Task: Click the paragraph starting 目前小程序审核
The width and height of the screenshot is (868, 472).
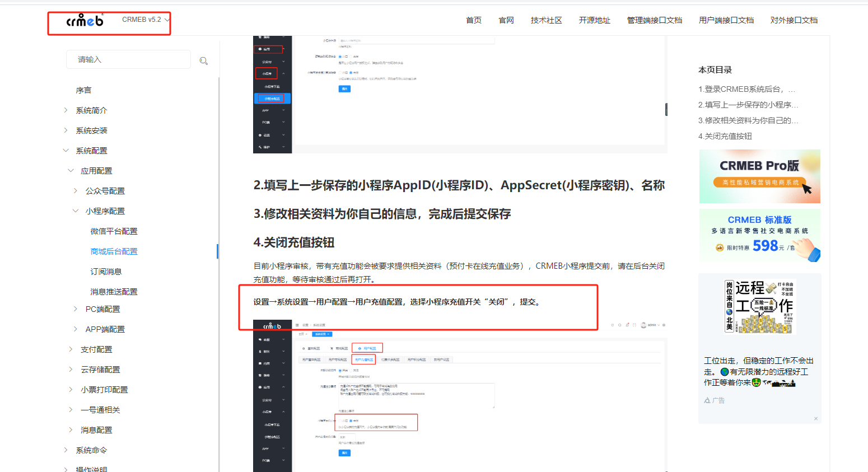Action: 459,273
